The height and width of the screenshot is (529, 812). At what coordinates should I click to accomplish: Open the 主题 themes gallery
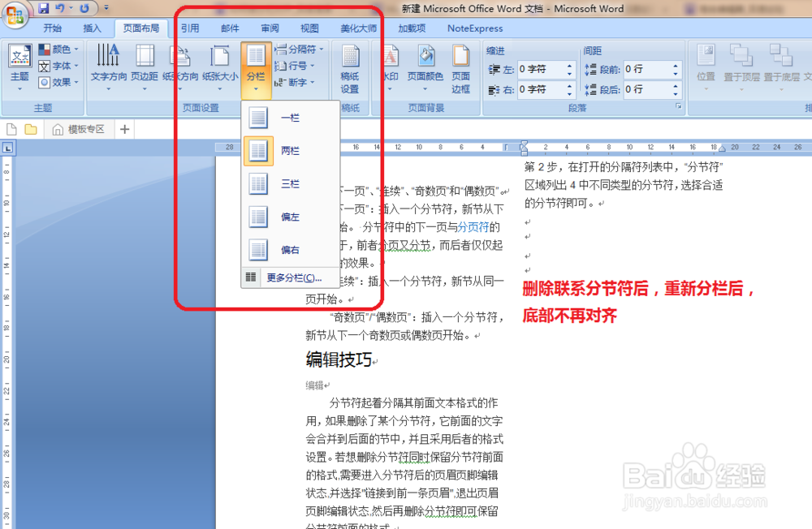point(19,68)
